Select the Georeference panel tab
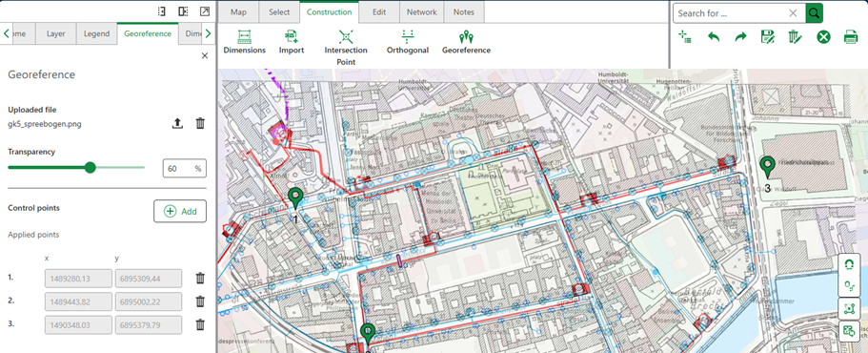This screenshot has width=868, height=353. pyautogui.click(x=148, y=33)
